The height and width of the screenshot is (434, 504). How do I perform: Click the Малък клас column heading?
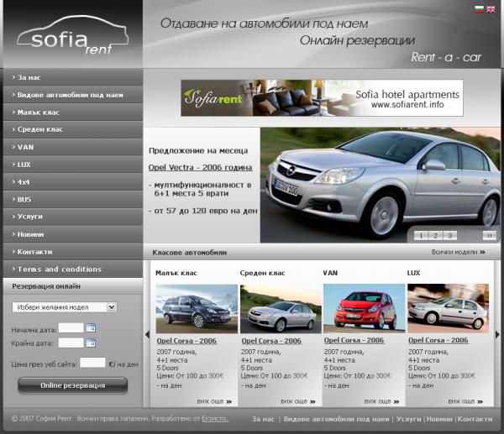(x=176, y=273)
